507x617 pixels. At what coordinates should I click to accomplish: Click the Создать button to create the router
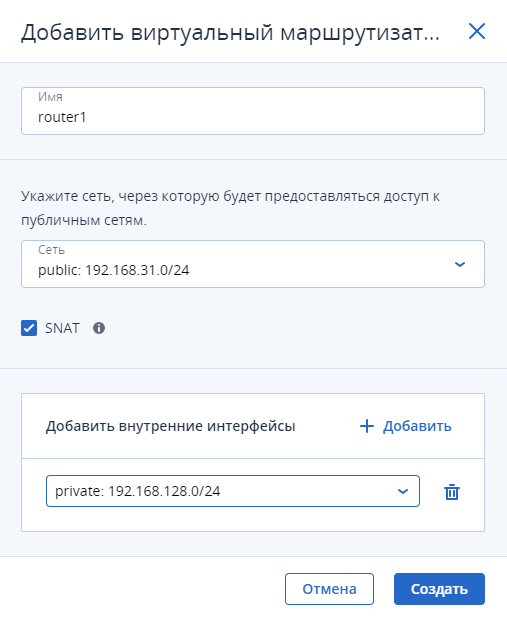(439, 589)
